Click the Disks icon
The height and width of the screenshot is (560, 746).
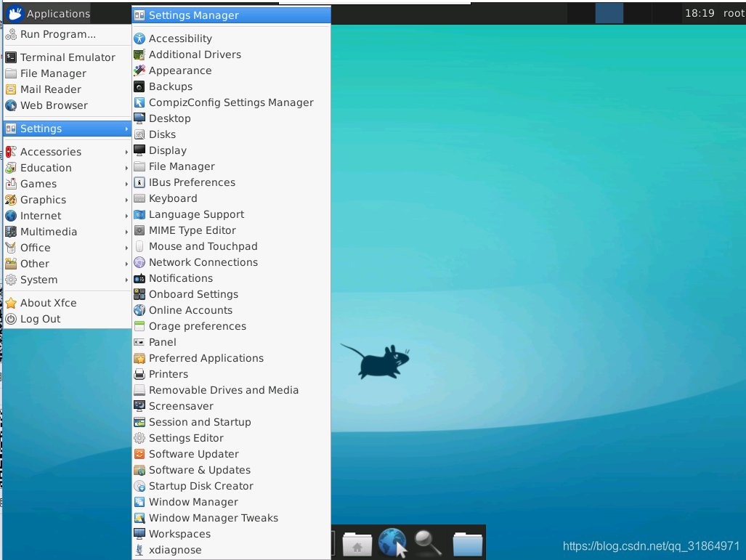[139, 134]
